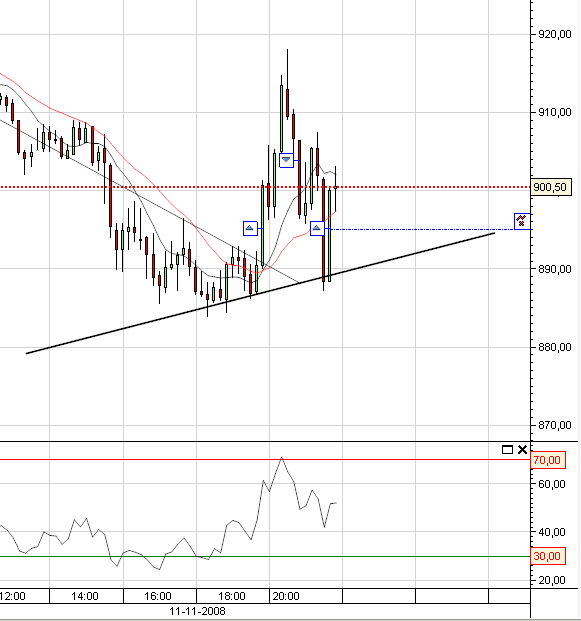Click the RSI overbought level label 70,00
The image size is (581, 621).
click(x=547, y=460)
